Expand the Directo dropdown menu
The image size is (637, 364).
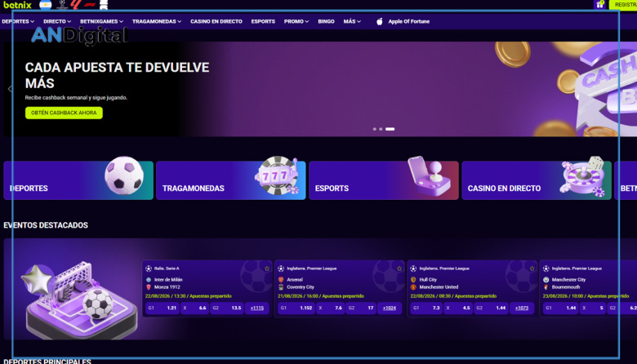[57, 21]
